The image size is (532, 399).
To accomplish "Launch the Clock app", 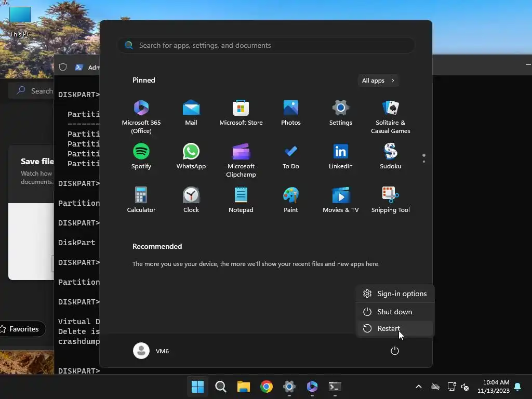I will 191,200.
